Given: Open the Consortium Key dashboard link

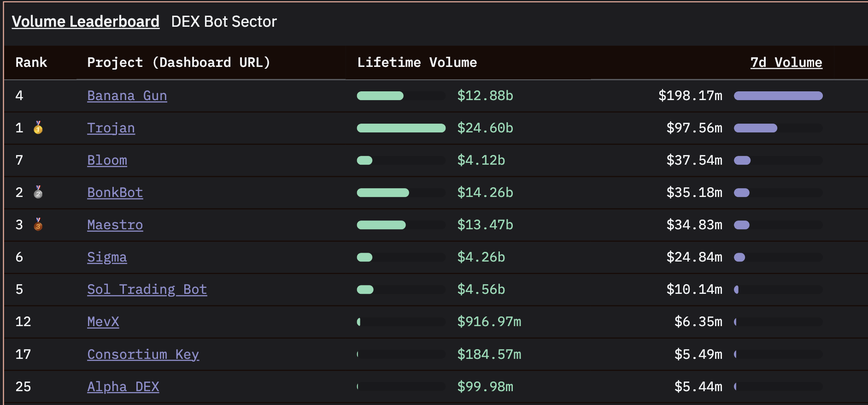Looking at the screenshot, I should pos(143,354).
